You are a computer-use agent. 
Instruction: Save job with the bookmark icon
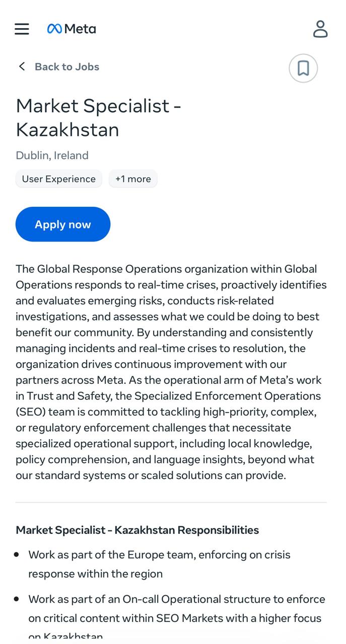[x=303, y=68]
